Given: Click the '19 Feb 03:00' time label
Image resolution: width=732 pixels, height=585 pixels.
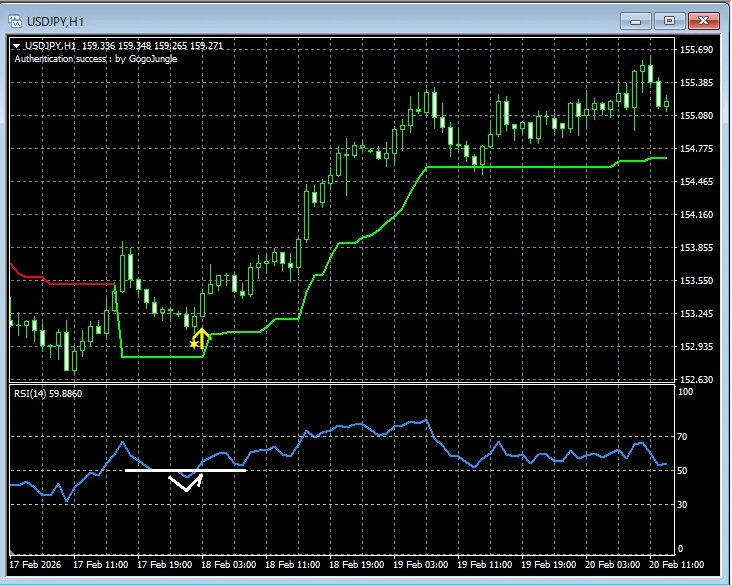Looking at the screenshot, I should pos(420,564).
